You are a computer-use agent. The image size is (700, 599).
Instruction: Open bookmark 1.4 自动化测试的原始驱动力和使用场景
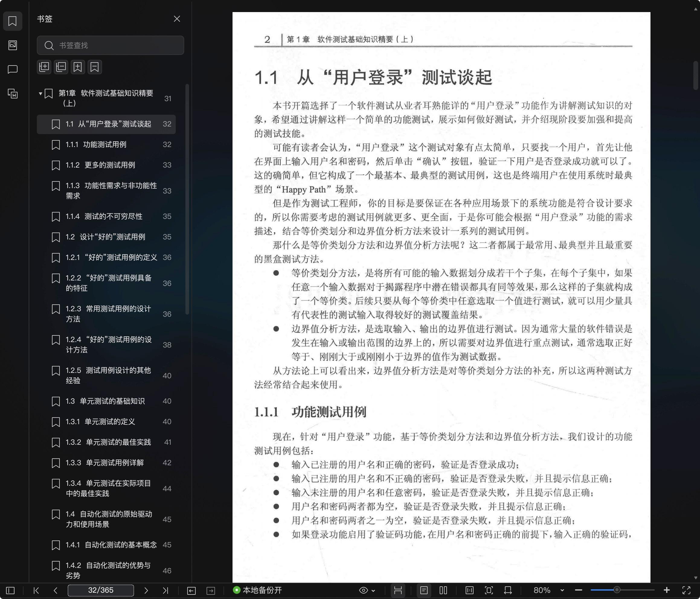[106, 519]
